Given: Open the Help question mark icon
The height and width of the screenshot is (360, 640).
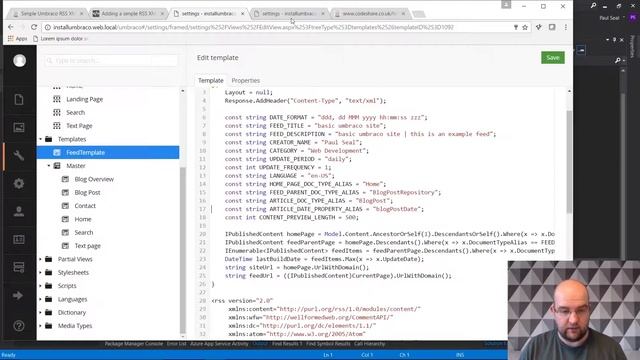Looking at the screenshot, I should (x=19, y=326).
